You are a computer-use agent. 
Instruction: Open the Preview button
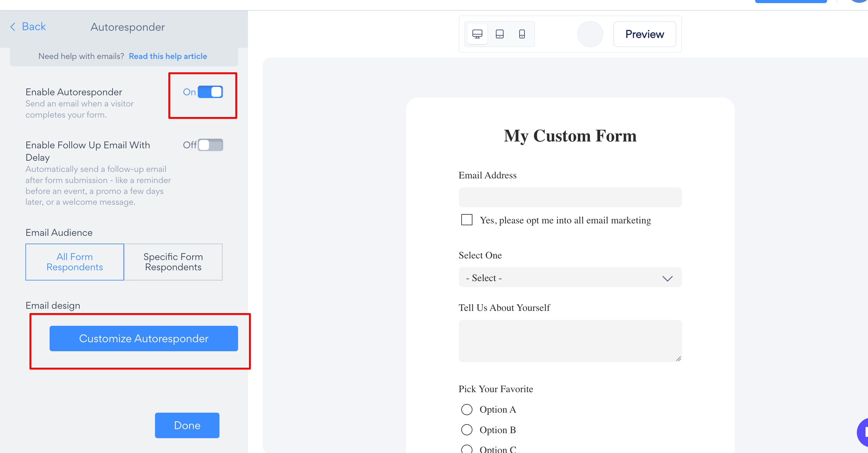(644, 34)
